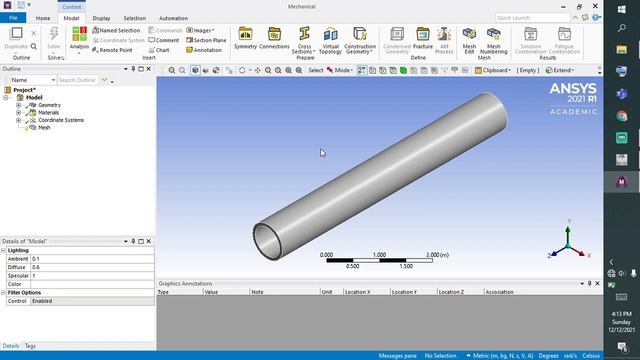Viewport: 640px width, 360px height.
Task: Open taskbar search
Action: (622, 28)
